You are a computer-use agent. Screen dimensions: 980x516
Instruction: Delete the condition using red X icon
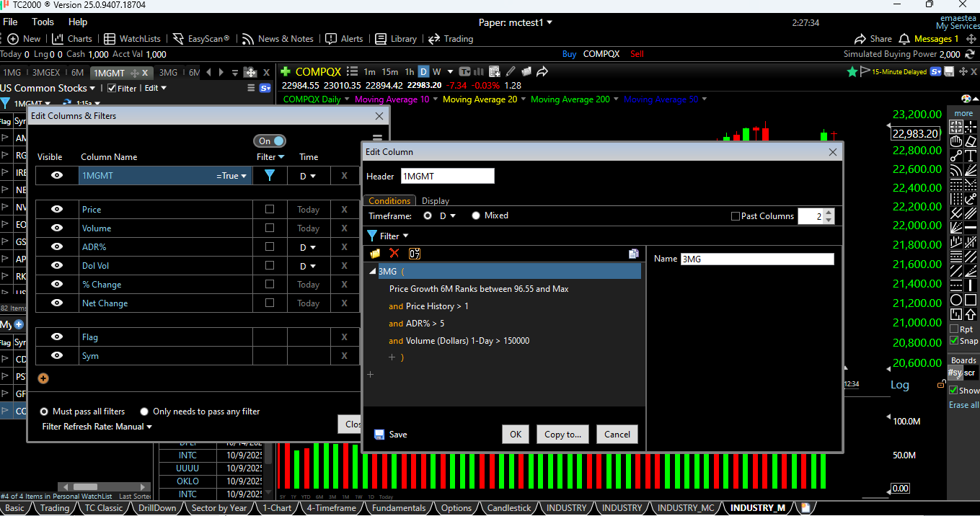[393, 254]
